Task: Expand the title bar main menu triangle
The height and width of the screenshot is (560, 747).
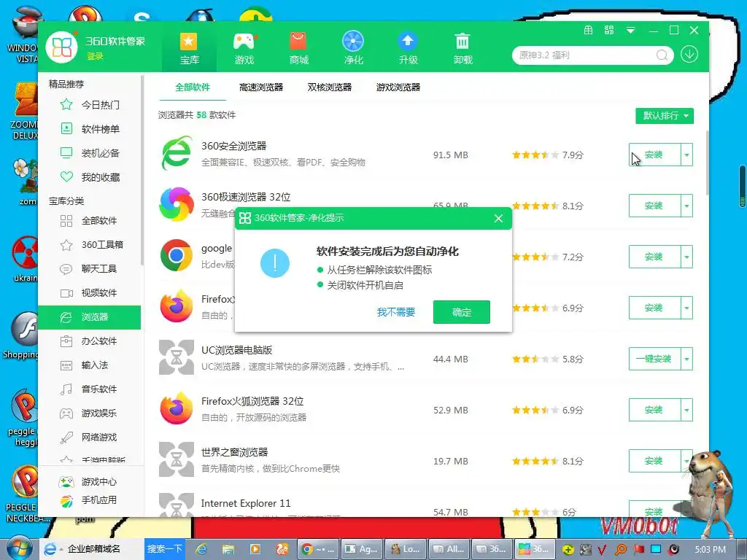Action: coord(630,31)
